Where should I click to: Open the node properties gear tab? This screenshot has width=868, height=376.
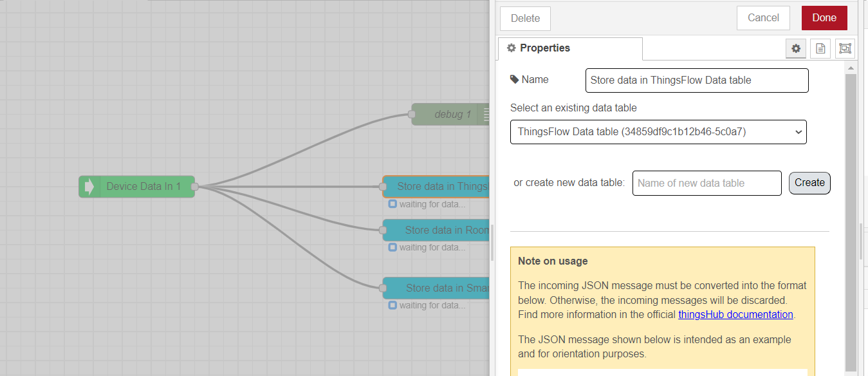tap(796, 48)
